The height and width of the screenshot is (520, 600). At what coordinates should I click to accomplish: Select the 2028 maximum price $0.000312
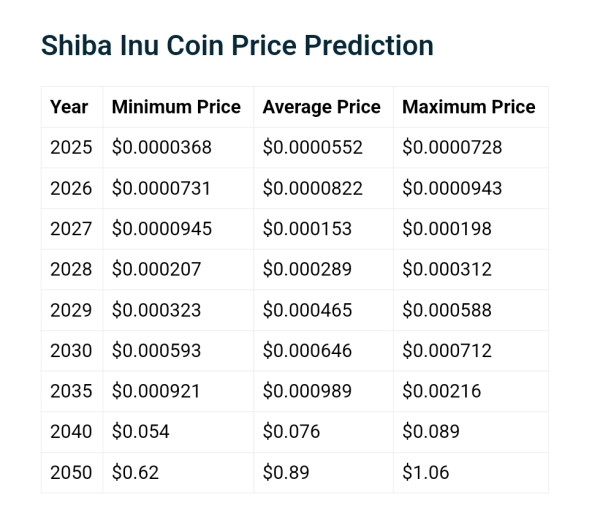click(x=447, y=269)
